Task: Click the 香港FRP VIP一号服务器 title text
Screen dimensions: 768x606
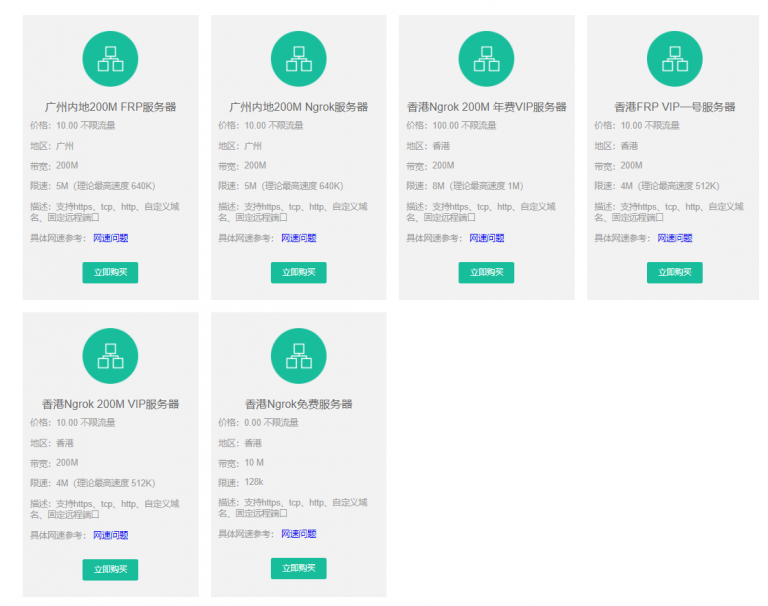Action: click(674, 107)
